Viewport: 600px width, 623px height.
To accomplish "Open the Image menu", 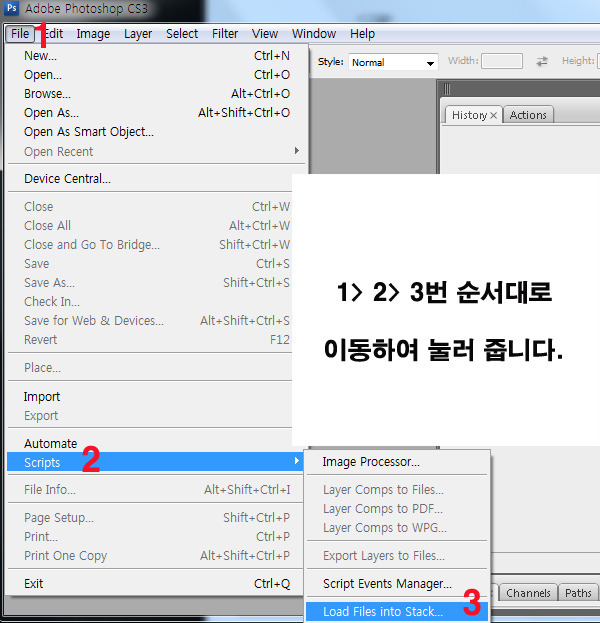I will (93, 34).
